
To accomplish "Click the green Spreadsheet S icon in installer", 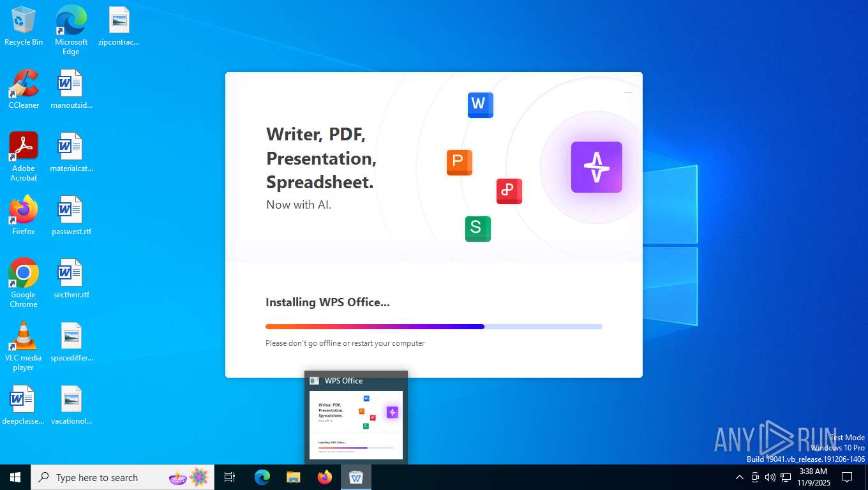I will pos(477,228).
